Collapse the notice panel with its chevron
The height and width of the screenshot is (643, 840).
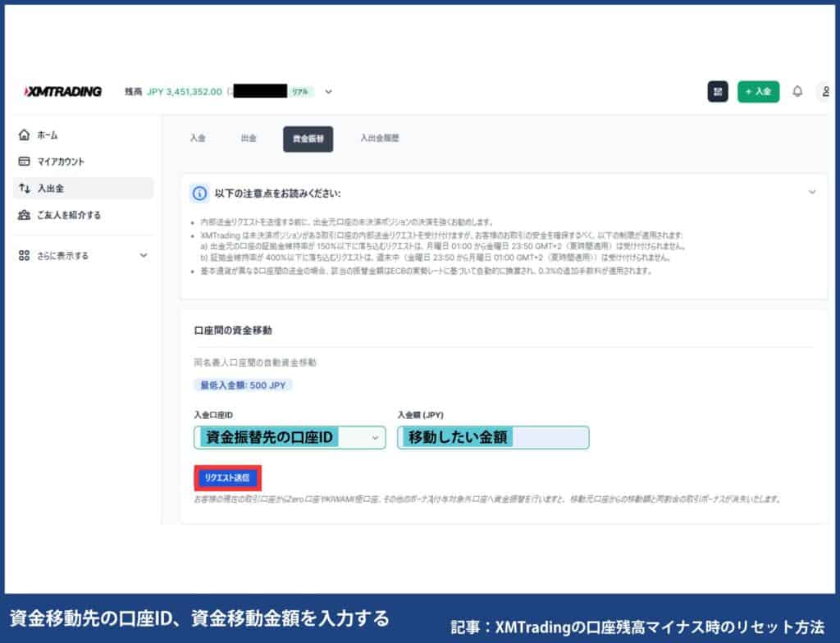812,192
